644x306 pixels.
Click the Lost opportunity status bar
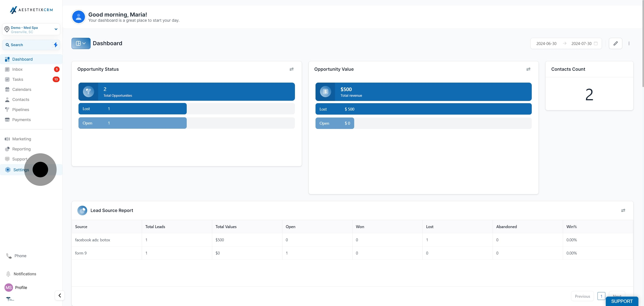(133, 109)
